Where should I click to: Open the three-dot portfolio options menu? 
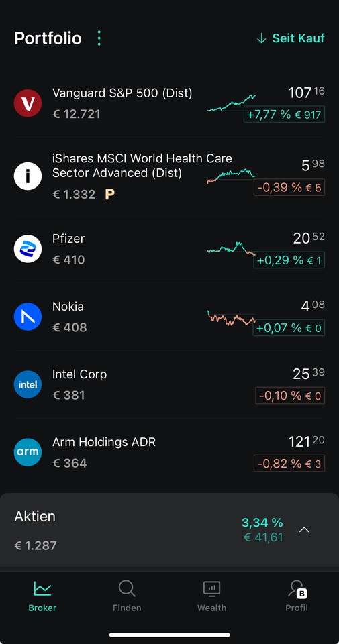click(99, 38)
